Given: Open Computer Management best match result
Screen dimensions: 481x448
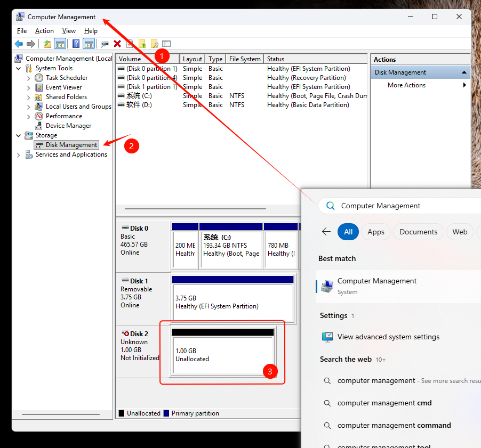Looking at the screenshot, I should tap(398, 287).
